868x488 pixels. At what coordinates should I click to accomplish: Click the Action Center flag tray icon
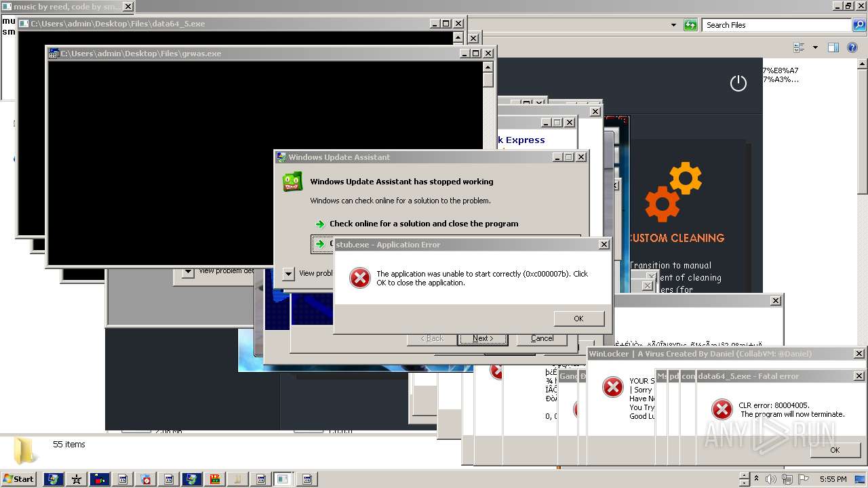click(x=803, y=479)
